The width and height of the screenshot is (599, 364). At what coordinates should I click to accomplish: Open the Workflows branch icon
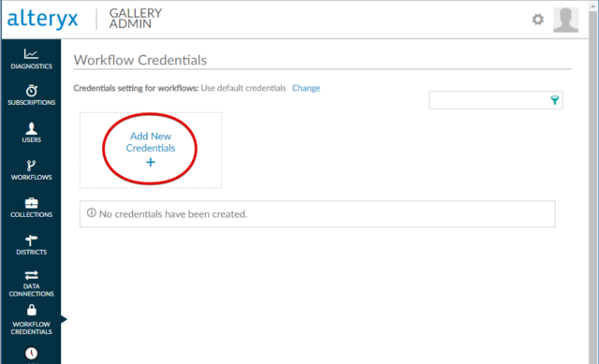pyautogui.click(x=31, y=166)
